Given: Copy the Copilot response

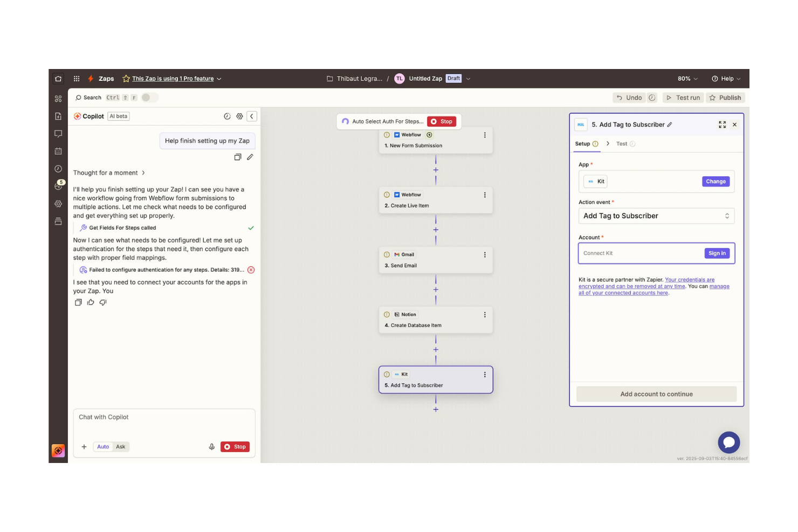Looking at the screenshot, I should point(78,302).
